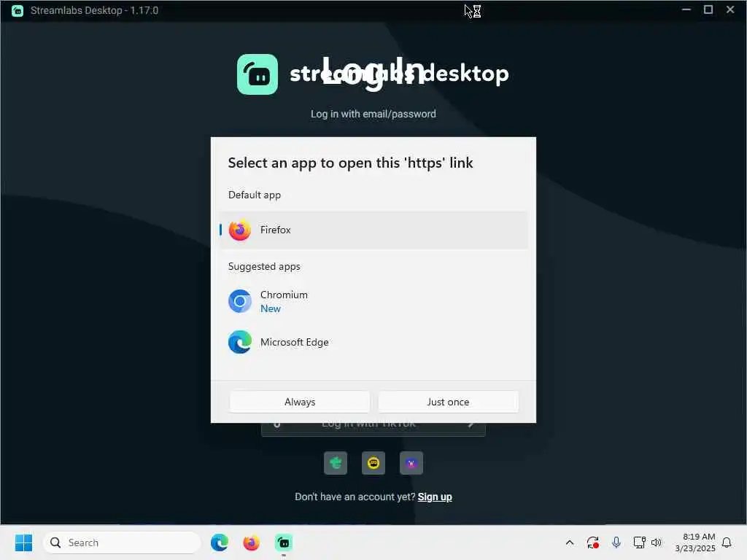Click the sync status tray icon
Screen dimensions: 747x560
592,542
